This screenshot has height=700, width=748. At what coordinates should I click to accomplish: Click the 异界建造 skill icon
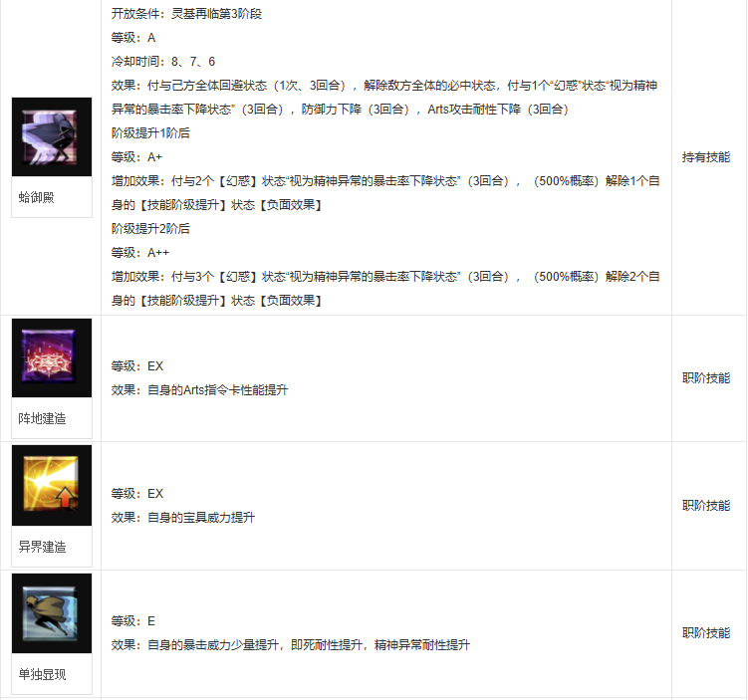coord(52,486)
